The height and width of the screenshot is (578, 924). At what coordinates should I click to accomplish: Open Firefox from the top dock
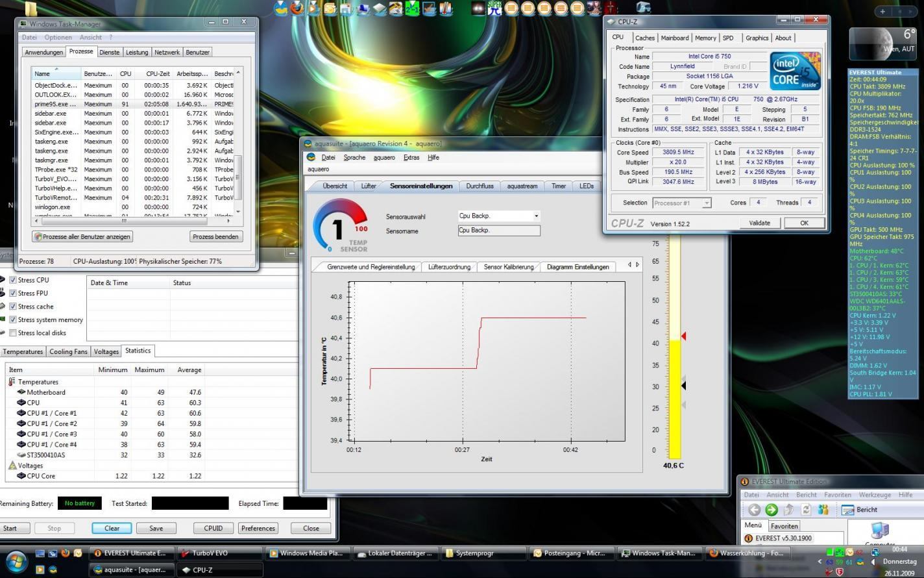(297, 8)
